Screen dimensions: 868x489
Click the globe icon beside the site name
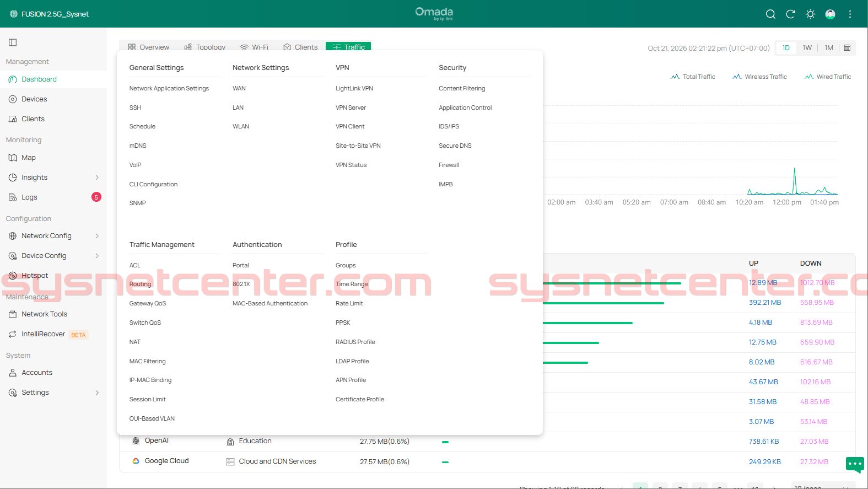(14, 14)
